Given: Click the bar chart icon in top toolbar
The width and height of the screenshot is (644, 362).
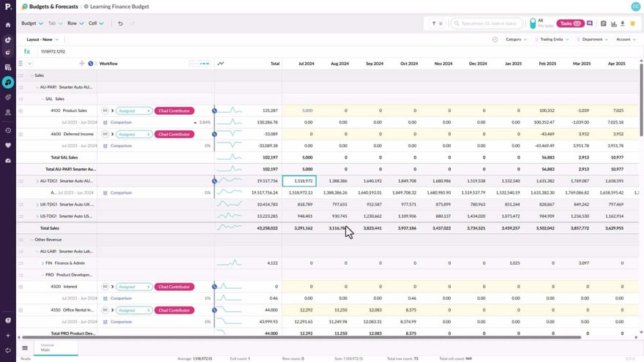Looking at the screenshot, I should click(613, 23).
